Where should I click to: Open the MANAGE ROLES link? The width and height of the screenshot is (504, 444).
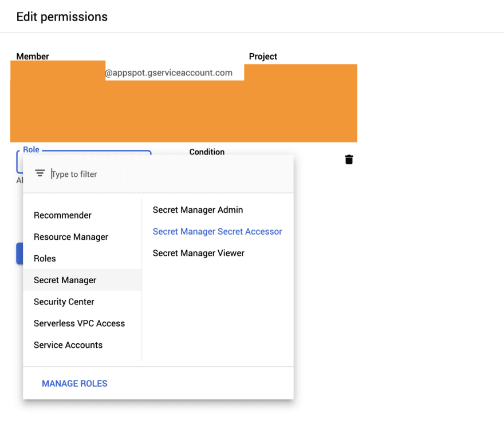click(74, 383)
